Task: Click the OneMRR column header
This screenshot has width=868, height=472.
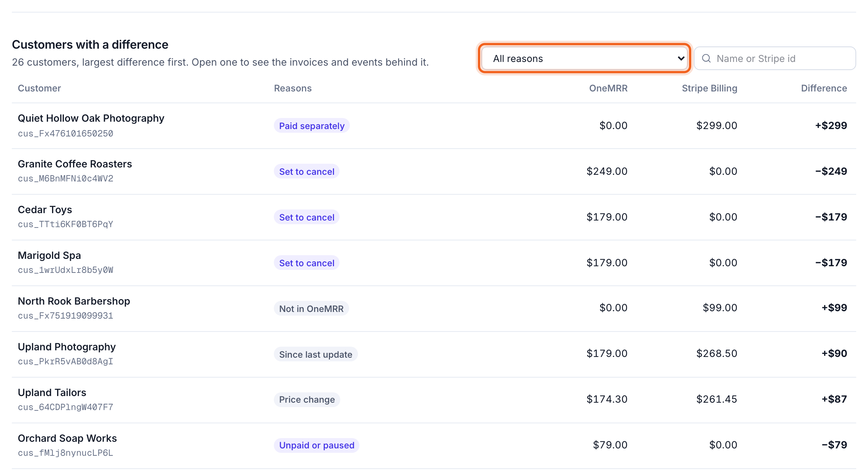Action: (x=608, y=88)
